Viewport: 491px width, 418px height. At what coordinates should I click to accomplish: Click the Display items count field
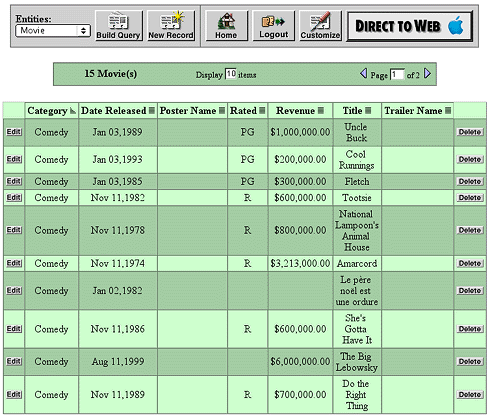coord(231,74)
